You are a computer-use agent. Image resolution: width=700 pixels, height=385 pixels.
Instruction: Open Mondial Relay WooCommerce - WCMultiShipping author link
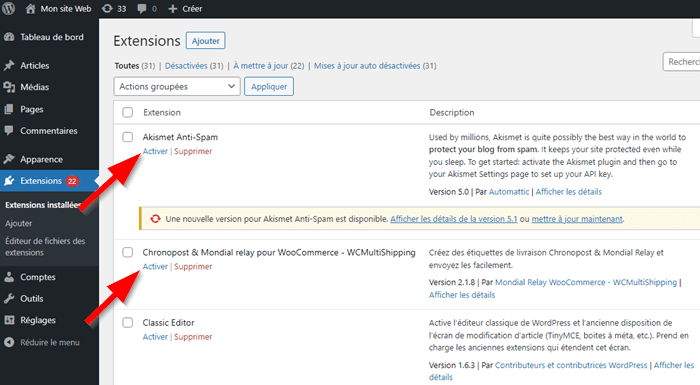586,282
